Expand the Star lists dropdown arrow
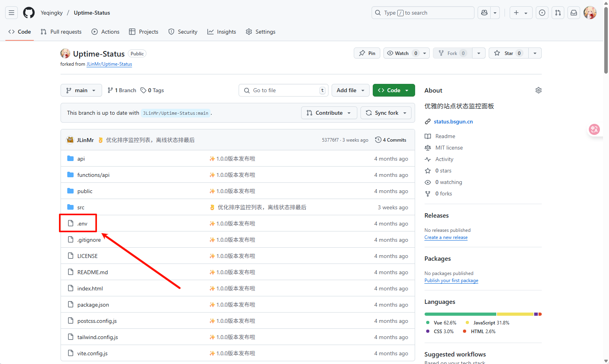609x364 pixels. (535, 53)
